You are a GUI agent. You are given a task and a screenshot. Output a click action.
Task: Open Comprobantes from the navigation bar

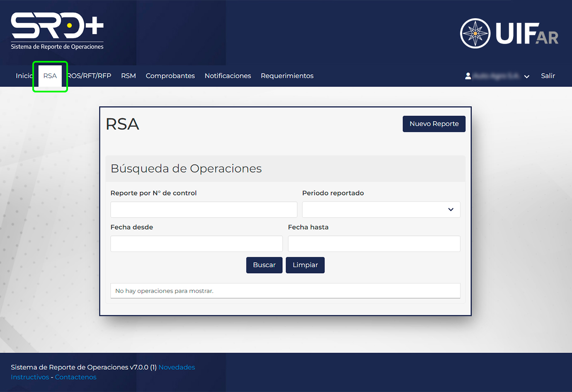(170, 76)
